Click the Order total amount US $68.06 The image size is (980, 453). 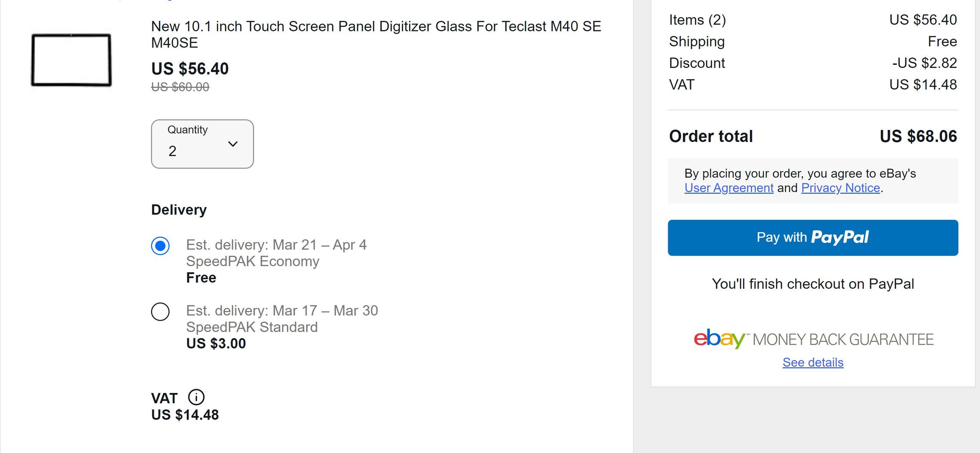coord(918,136)
